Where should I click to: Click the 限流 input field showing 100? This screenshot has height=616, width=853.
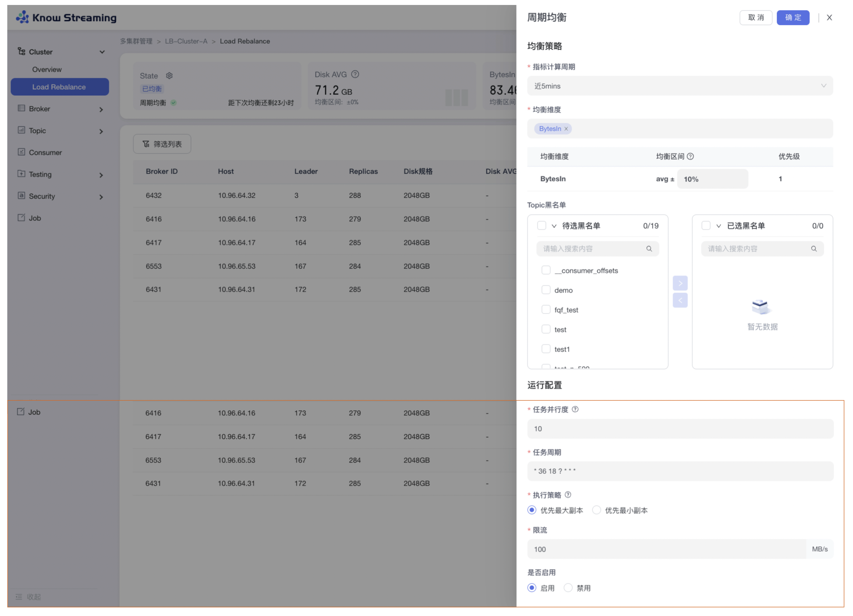pyautogui.click(x=666, y=549)
